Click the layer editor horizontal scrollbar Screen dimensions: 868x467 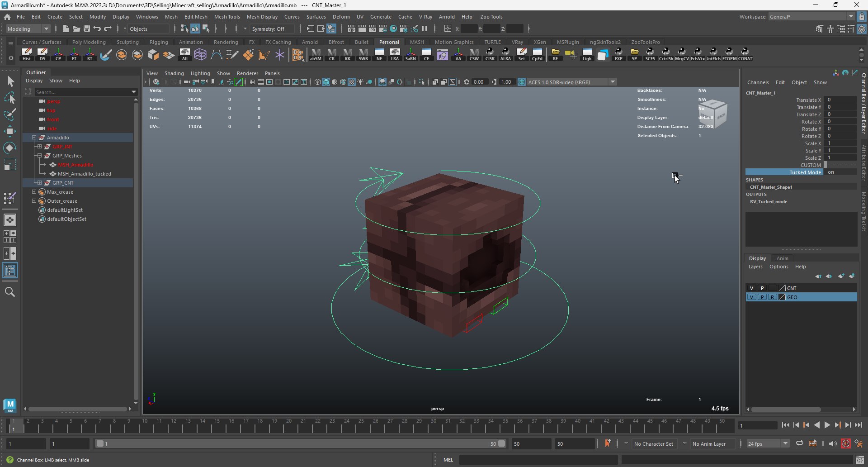(x=786, y=409)
